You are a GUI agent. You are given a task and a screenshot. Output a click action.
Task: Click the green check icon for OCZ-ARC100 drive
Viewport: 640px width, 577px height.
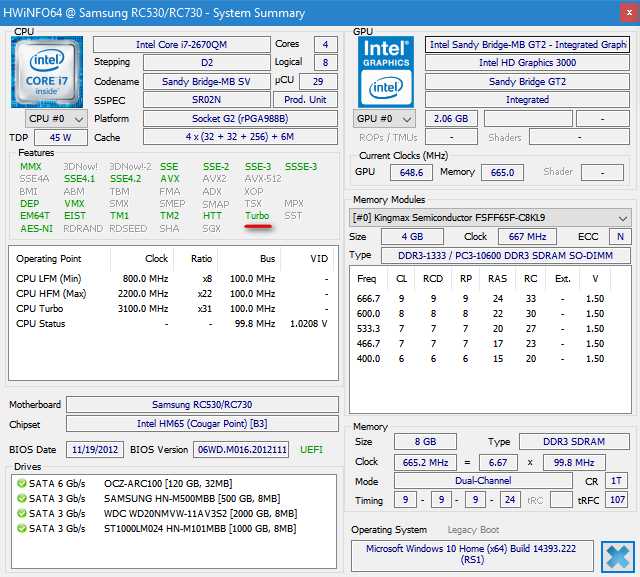pyautogui.click(x=21, y=484)
